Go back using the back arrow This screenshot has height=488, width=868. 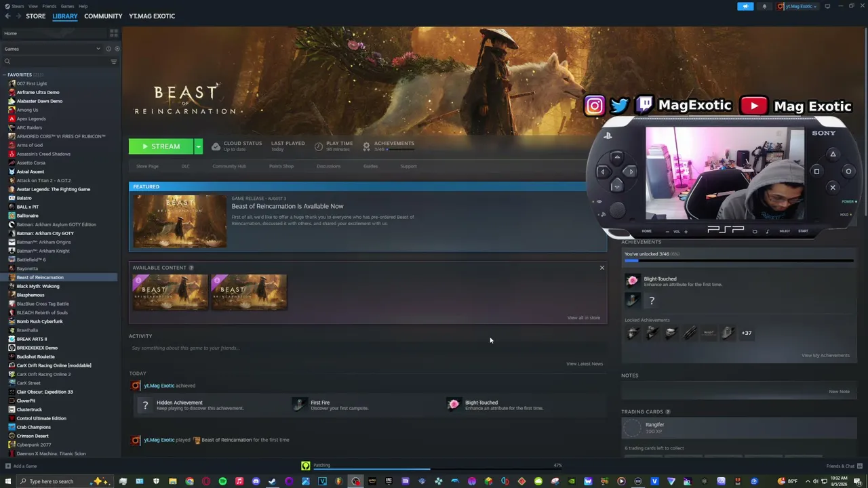click(x=7, y=16)
